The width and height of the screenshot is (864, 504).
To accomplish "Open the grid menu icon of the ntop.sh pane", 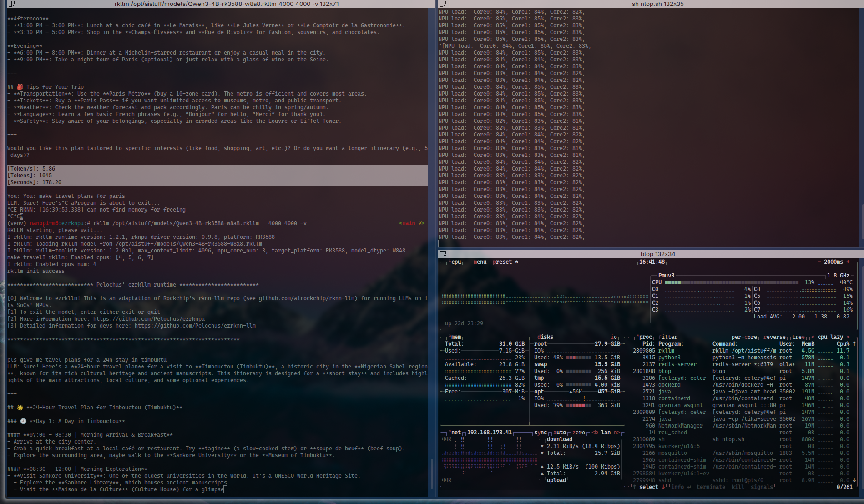I will [x=443, y=4].
